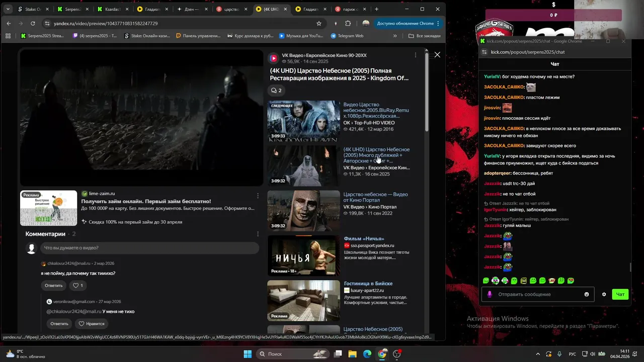Click the Kick chat scrollbar

coord(630,268)
